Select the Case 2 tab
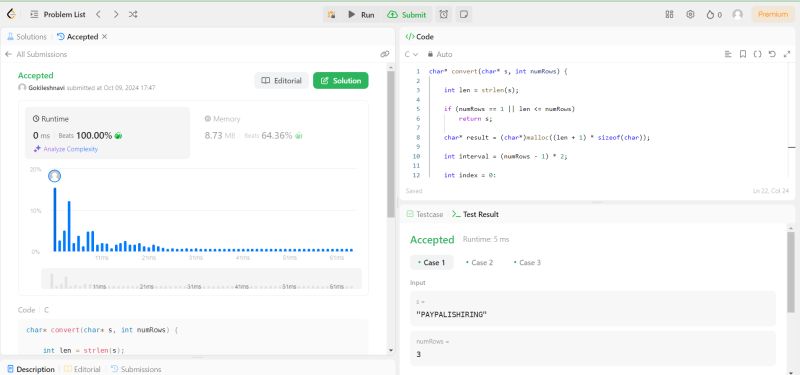 point(479,262)
